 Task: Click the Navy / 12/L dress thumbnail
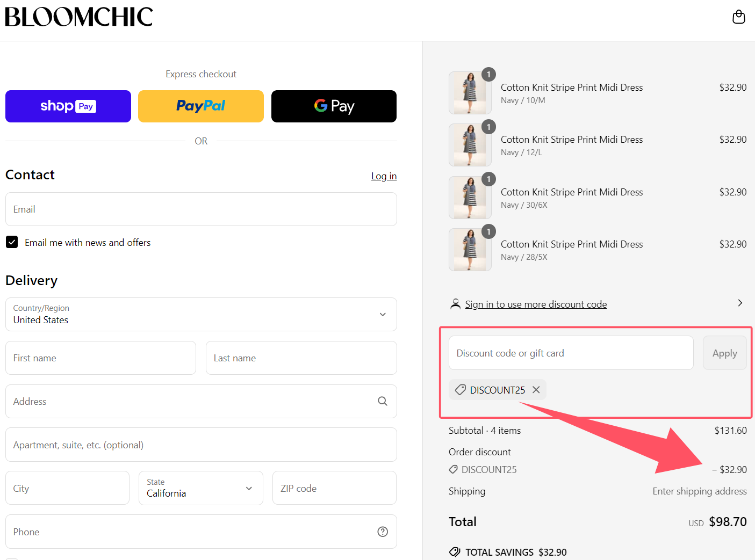pos(470,145)
